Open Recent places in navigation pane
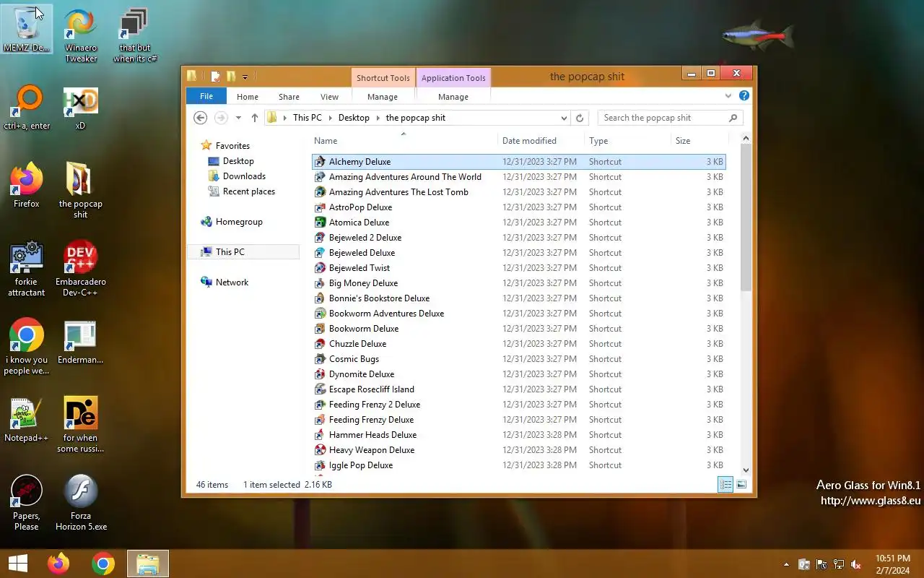Viewport: 924px width, 578px height. coord(242,191)
